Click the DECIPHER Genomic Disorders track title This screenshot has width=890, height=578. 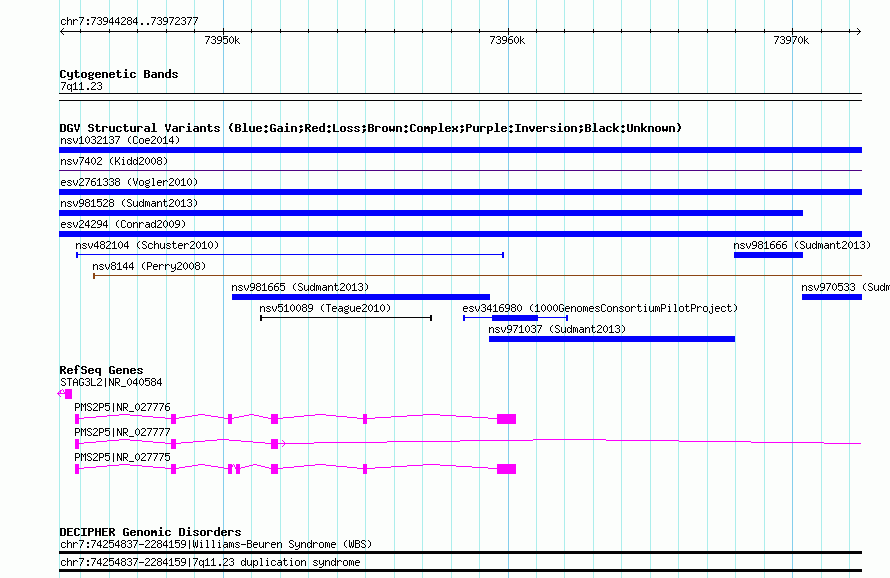point(150,532)
